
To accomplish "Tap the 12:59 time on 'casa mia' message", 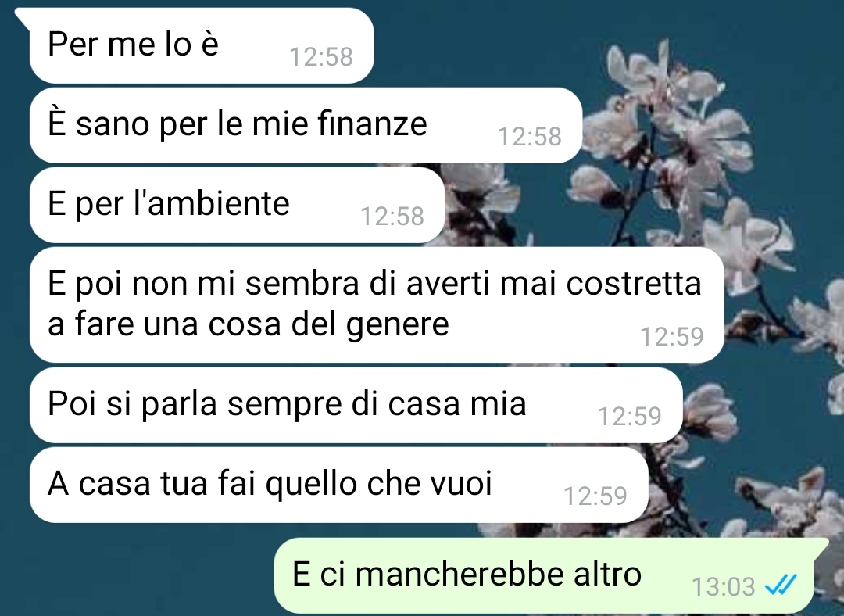I will coord(630,416).
